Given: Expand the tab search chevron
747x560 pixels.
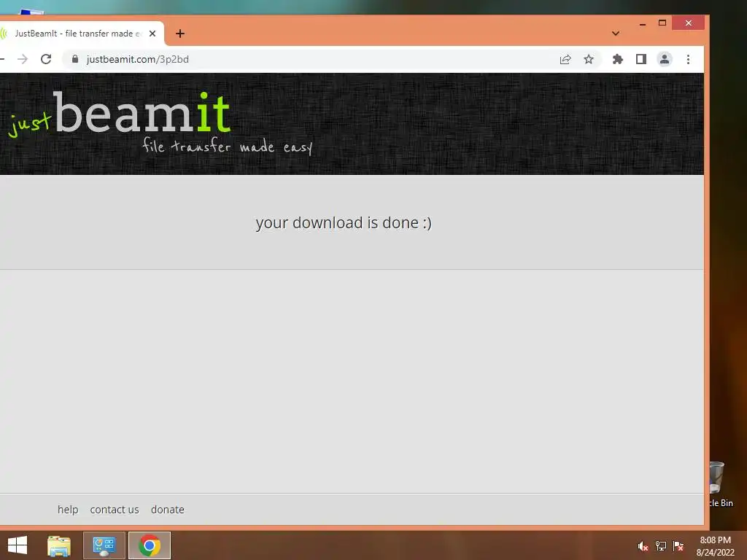Looking at the screenshot, I should pos(616,34).
